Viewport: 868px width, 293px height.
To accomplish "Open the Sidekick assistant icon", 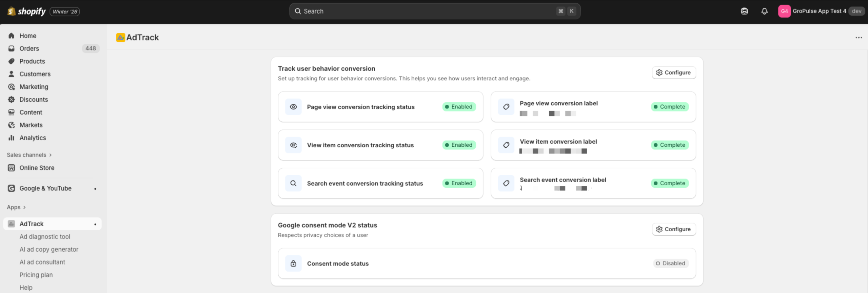I will point(744,11).
